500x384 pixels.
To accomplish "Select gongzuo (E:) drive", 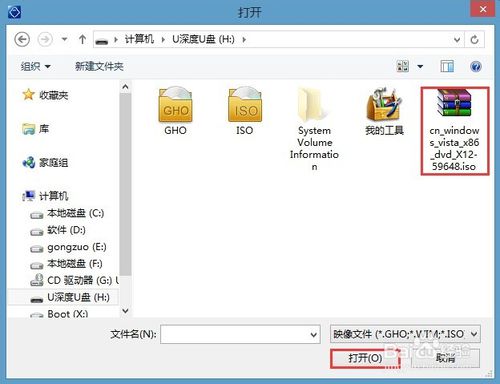I will point(68,247).
